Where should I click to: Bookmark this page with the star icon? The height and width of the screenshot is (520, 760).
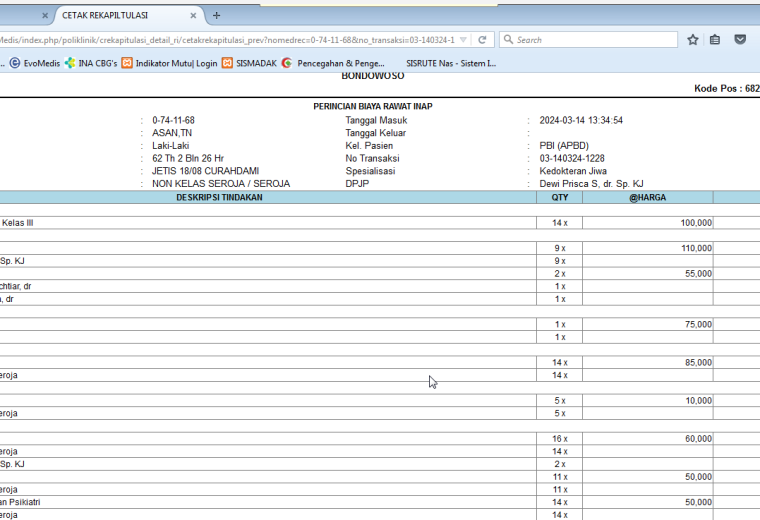point(693,40)
